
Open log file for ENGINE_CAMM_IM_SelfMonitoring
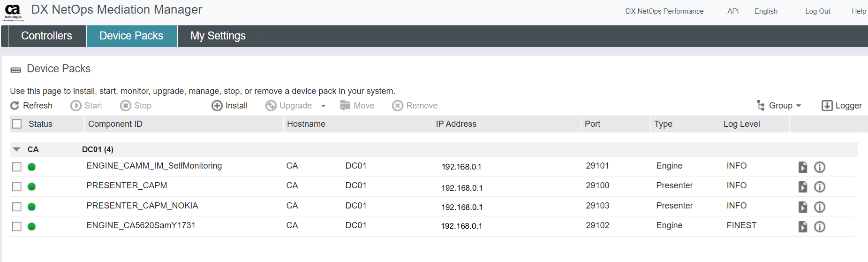803,167
